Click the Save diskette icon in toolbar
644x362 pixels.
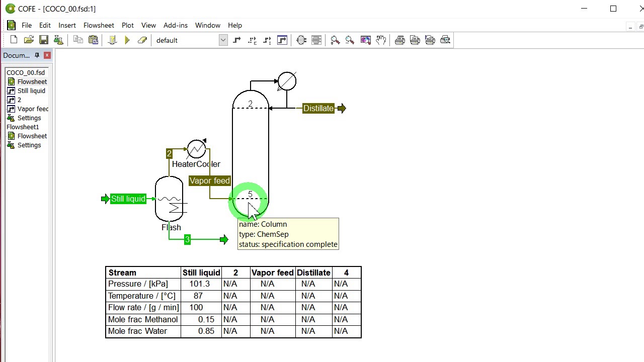click(44, 40)
